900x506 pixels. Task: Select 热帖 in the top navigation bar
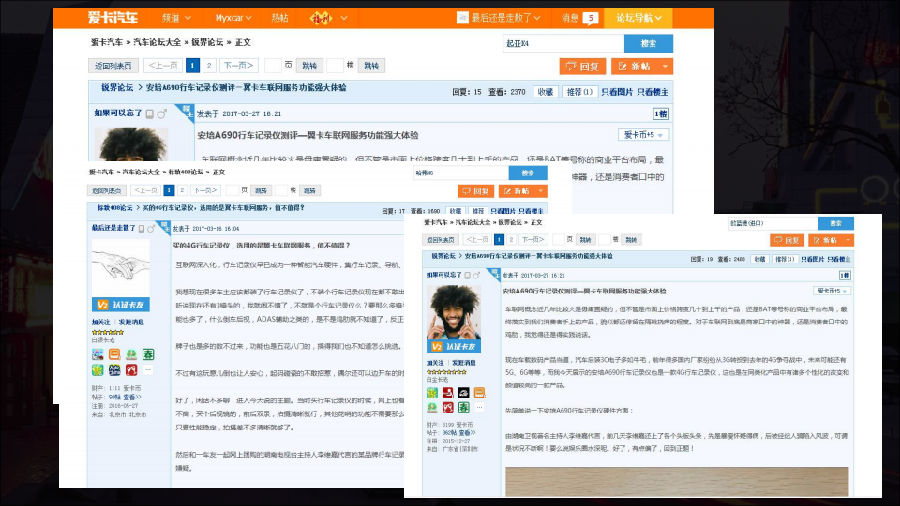(281, 18)
